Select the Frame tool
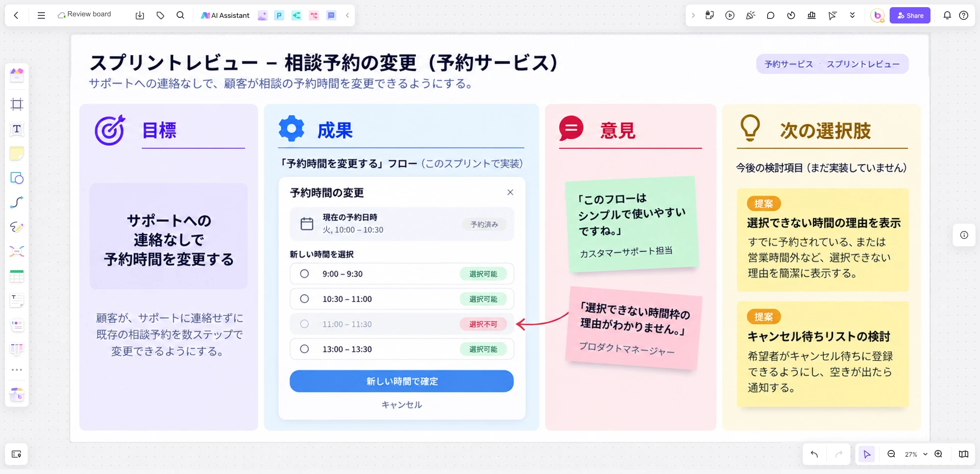 (17, 104)
